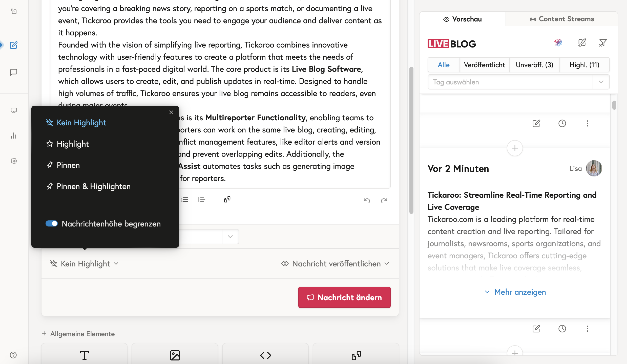The image size is (627, 364).
Task: Click Nachricht ändern button
Action: click(x=344, y=297)
